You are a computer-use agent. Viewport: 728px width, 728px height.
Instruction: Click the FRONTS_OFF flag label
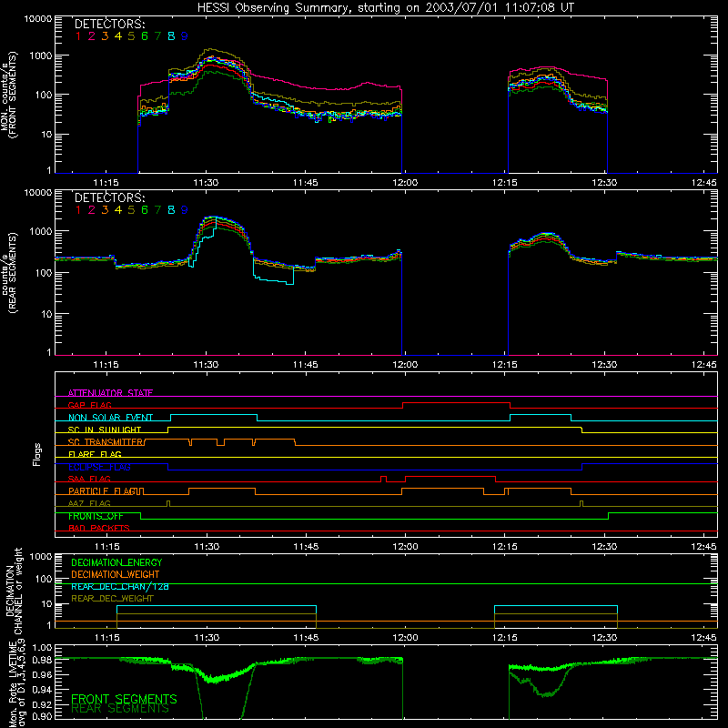click(x=96, y=516)
